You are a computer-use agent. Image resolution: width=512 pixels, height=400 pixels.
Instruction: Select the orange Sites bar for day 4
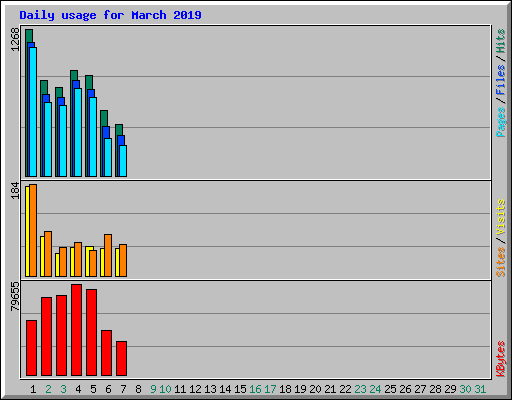click(x=78, y=259)
